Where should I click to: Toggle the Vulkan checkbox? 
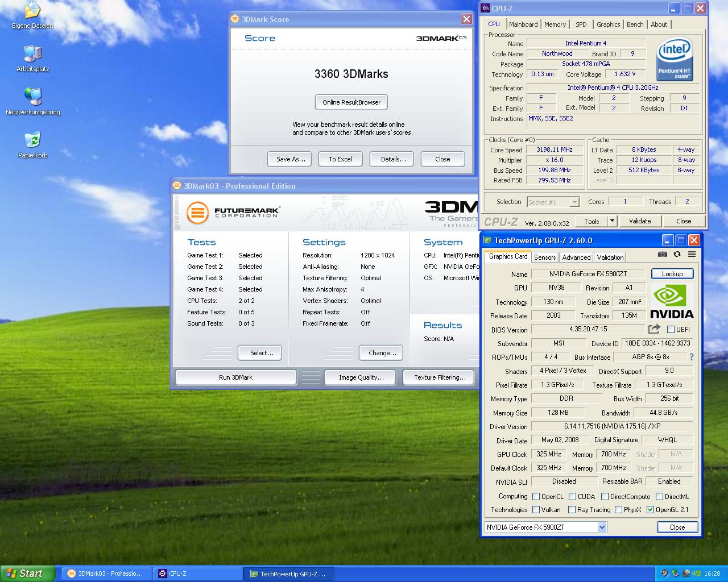tap(536, 509)
